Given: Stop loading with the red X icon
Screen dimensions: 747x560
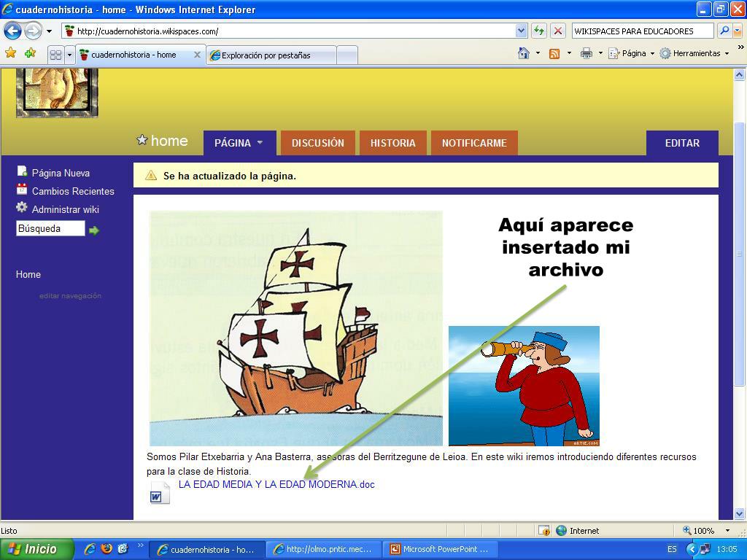Looking at the screenshot, I should (x=558, y=31).
